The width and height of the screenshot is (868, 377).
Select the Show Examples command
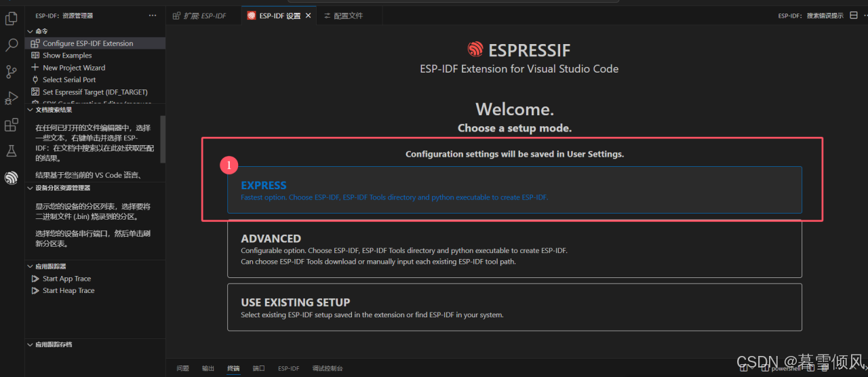(95, 56)
